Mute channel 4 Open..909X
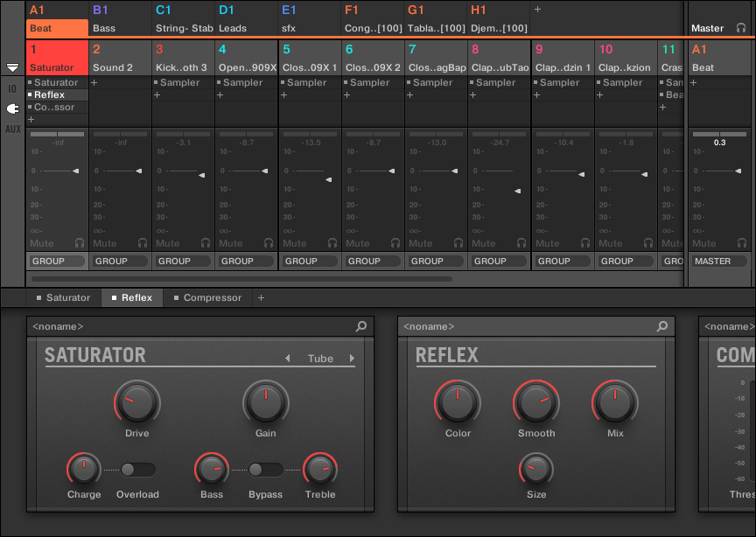 pyautogui.click(x=230, y=243)
